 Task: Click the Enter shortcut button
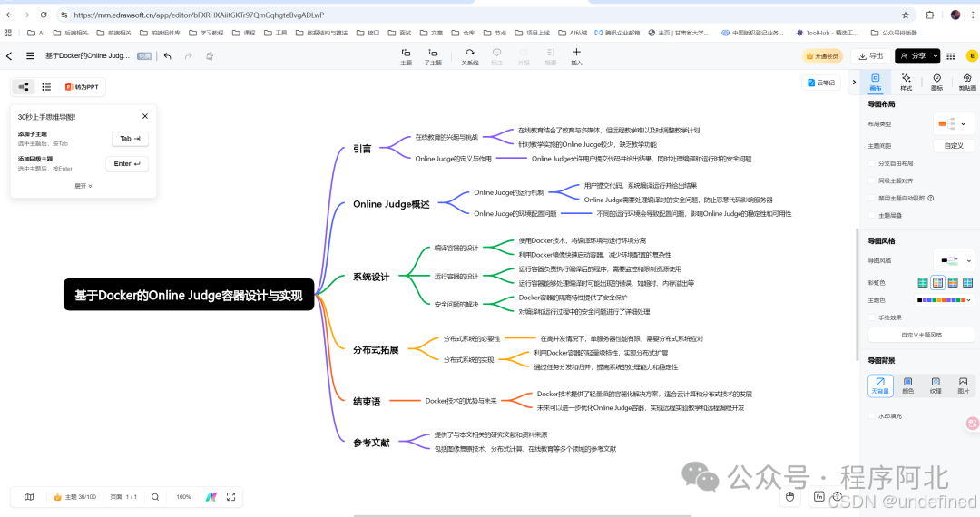pos(127,163)
